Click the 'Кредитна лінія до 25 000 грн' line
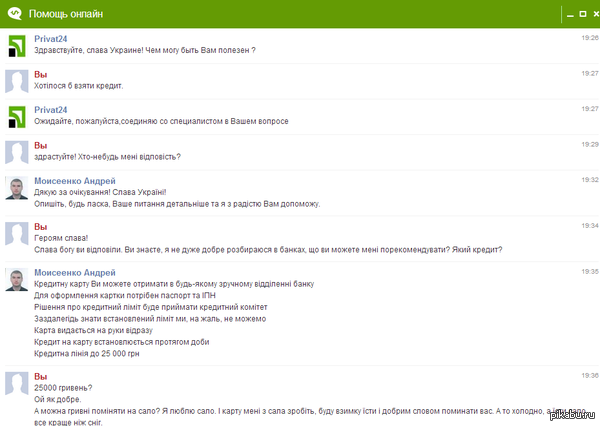 86,354
